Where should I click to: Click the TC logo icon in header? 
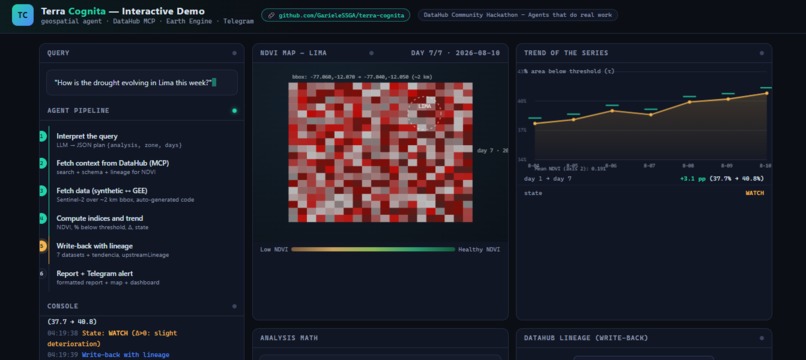(23, 15)
